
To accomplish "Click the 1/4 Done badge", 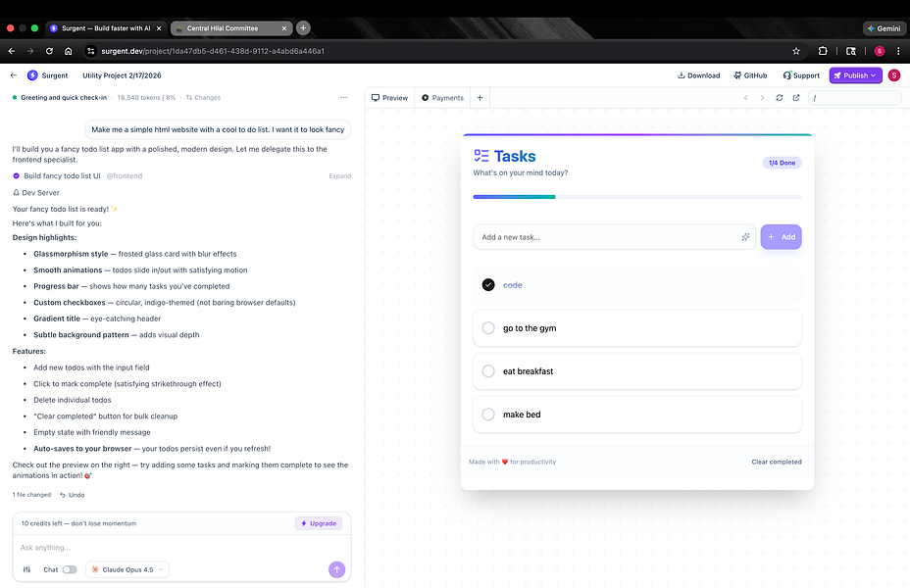I will click(x=782, y=163).
